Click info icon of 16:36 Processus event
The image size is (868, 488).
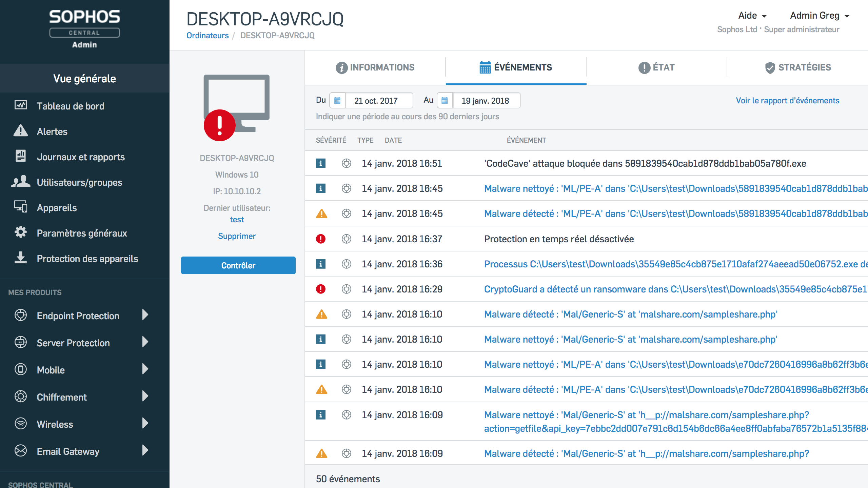(x=321, y=264)
